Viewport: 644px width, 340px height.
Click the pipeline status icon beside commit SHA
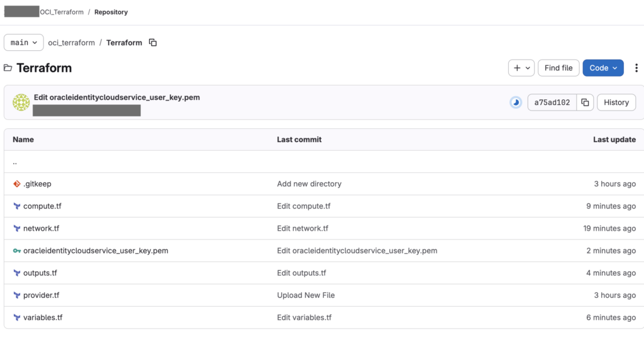[516, 102]
